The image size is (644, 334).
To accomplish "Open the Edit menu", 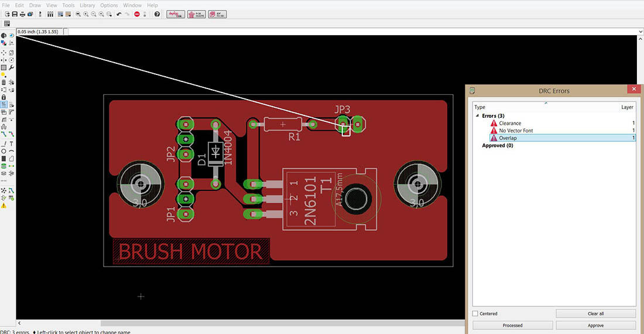I will point(19,5).
